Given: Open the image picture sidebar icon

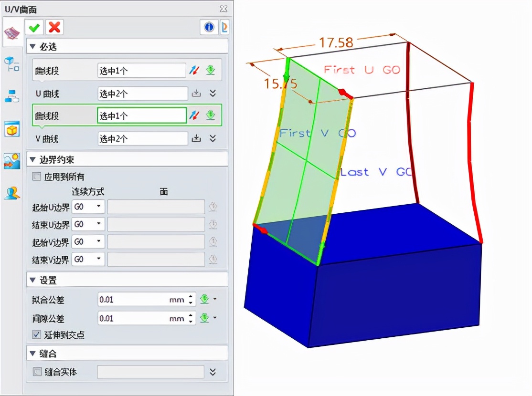Looking at the screenshot, I should [12, 161].
